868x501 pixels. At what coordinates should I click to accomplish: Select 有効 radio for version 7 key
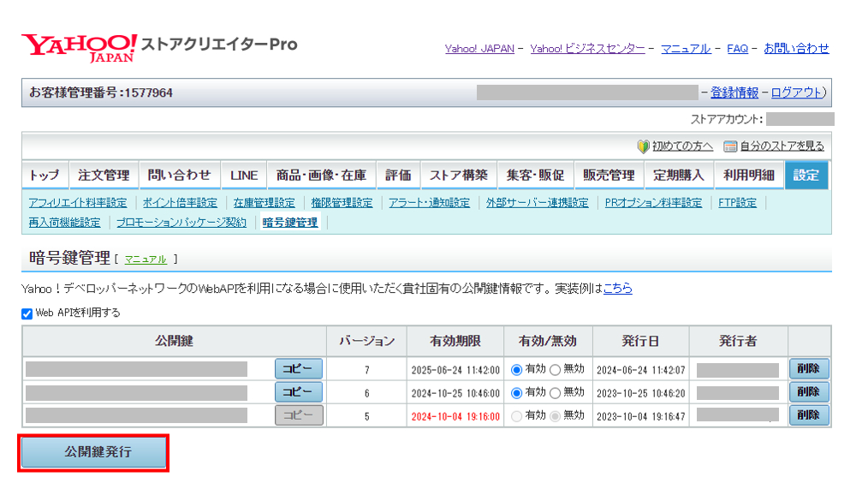[x=516, y=370]
